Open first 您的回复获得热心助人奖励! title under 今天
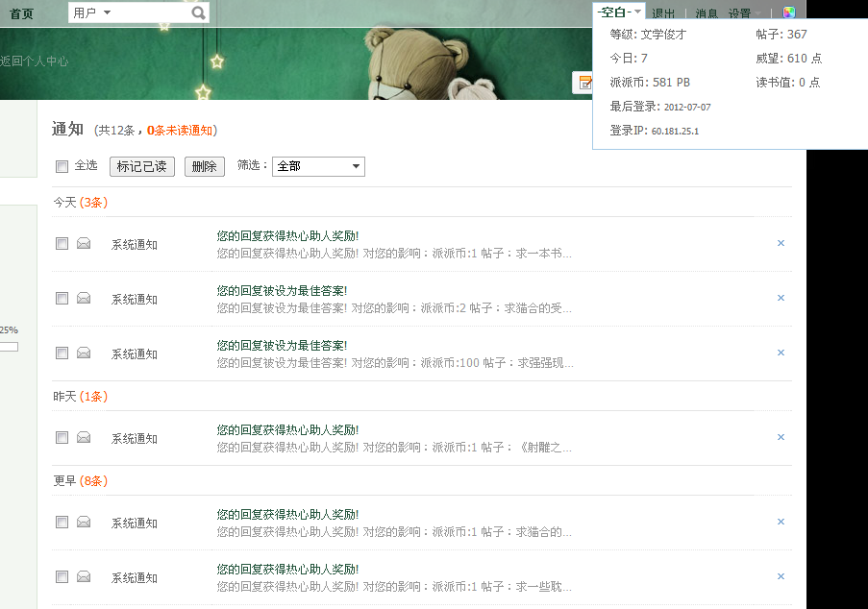The image size is (868, 609). pyautogui.click(x=287, y=235)
